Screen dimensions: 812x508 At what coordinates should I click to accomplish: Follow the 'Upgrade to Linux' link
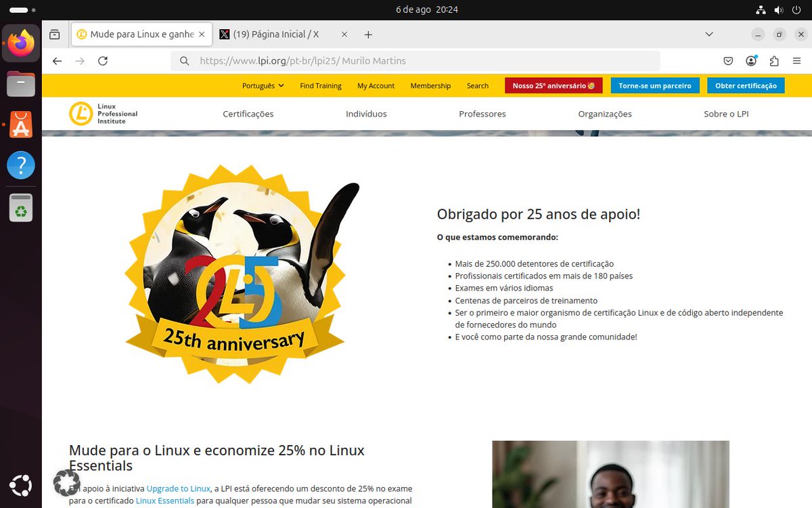179,488
